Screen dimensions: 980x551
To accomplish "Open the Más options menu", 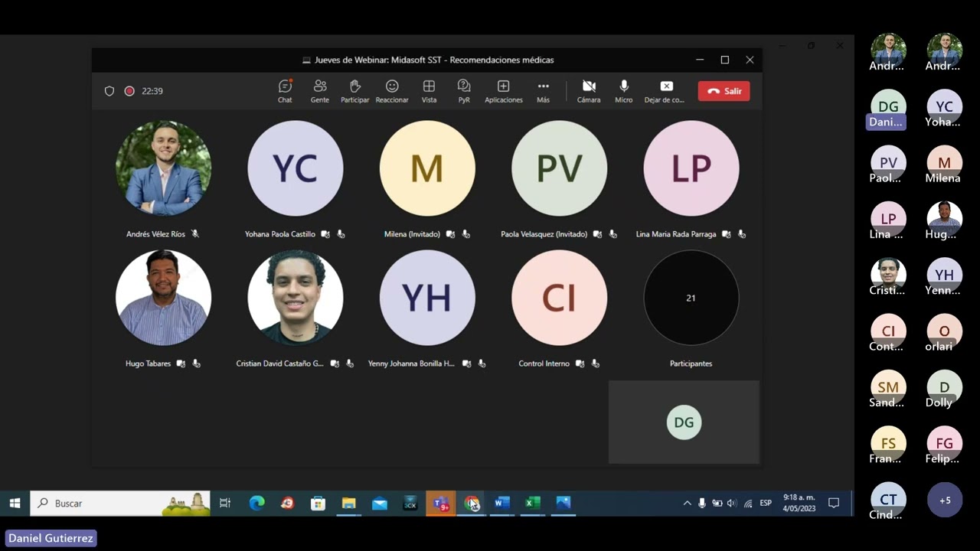I will click(x=543, y=91).
